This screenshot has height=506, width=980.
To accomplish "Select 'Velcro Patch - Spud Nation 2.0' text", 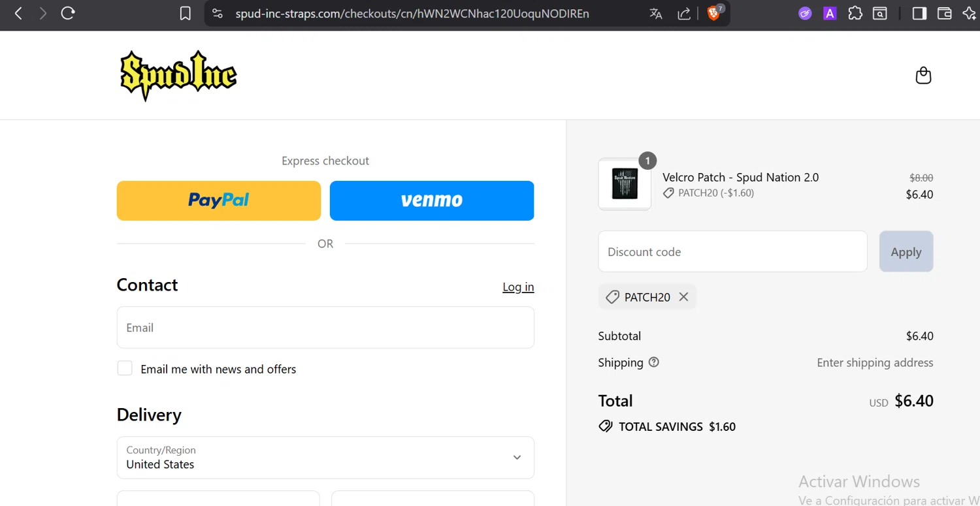I will pyautogui.click(x=740, y=177).
